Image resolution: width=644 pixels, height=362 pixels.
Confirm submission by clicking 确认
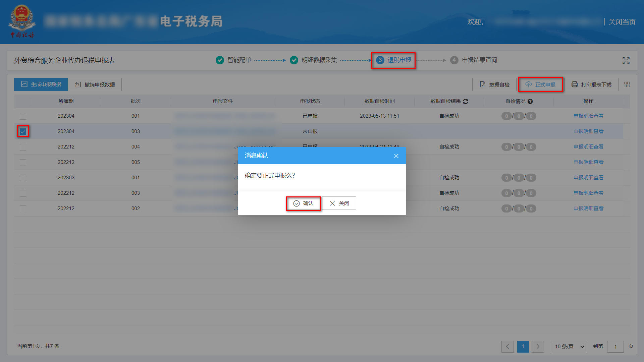(x=303, y=203)
